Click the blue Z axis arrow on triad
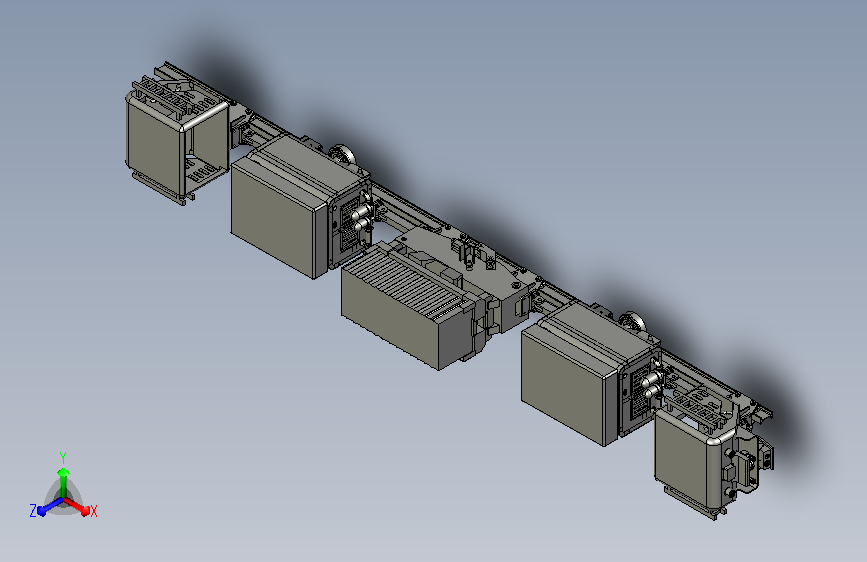 tap(50, 507)
